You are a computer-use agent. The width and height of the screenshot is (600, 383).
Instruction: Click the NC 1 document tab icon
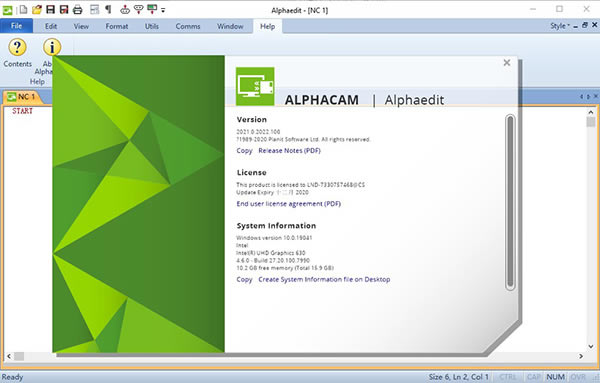[12, 96]
